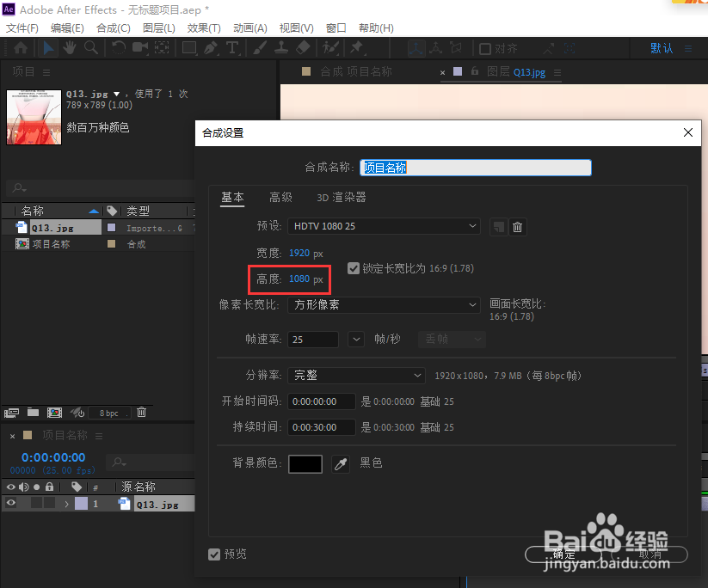This screenshot has height=588, width=708.
Task: Switch to the 高级 tab
Action: coord(280,197)
